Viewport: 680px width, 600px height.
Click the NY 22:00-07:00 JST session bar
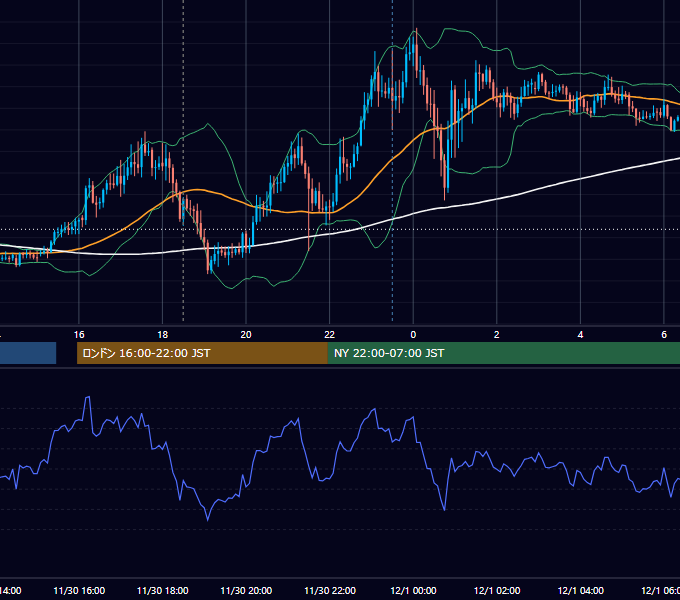tap(504, 353)
